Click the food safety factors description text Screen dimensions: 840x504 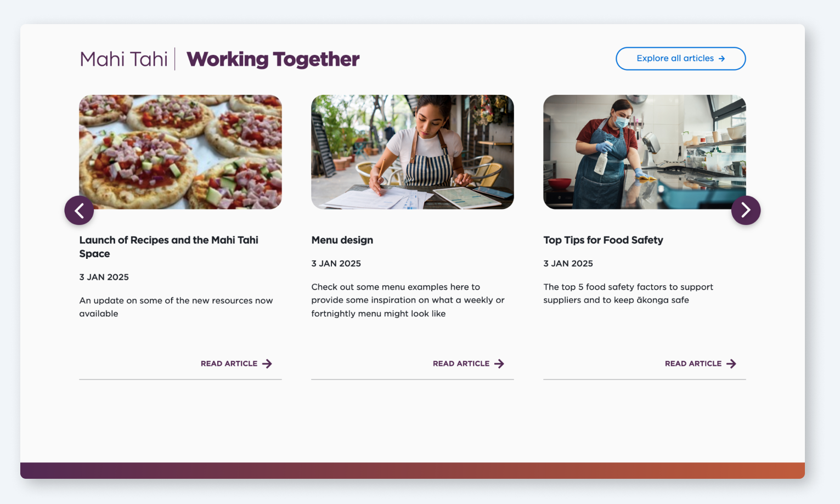[x=628, y=293]
